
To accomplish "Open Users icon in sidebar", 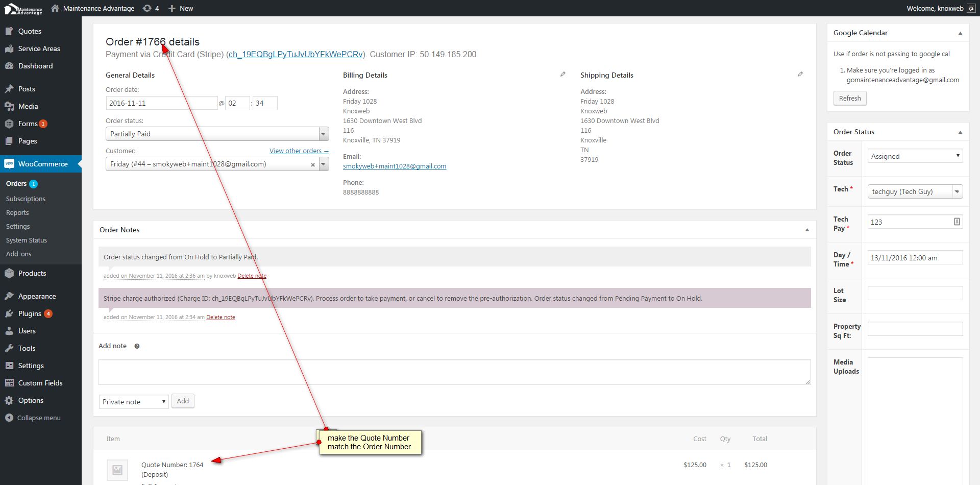I will tap(9, 331).
